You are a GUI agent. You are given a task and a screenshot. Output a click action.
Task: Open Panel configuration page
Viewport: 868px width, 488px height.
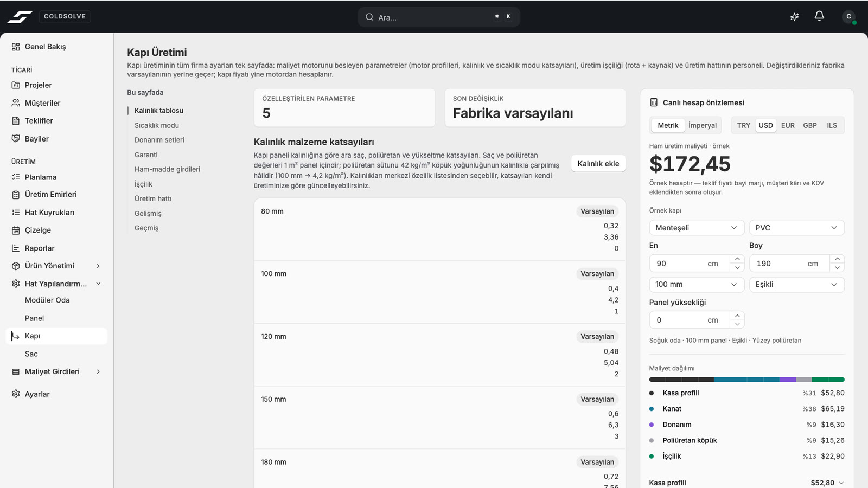pyautogui.click(x=34, y=318)
